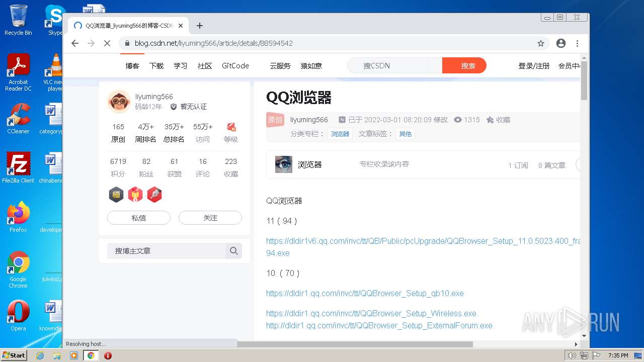Open Google Chrome desktop shortcut
Image resolution: width=644 pixels, height=362 pixels.
(x=18, y=269)
